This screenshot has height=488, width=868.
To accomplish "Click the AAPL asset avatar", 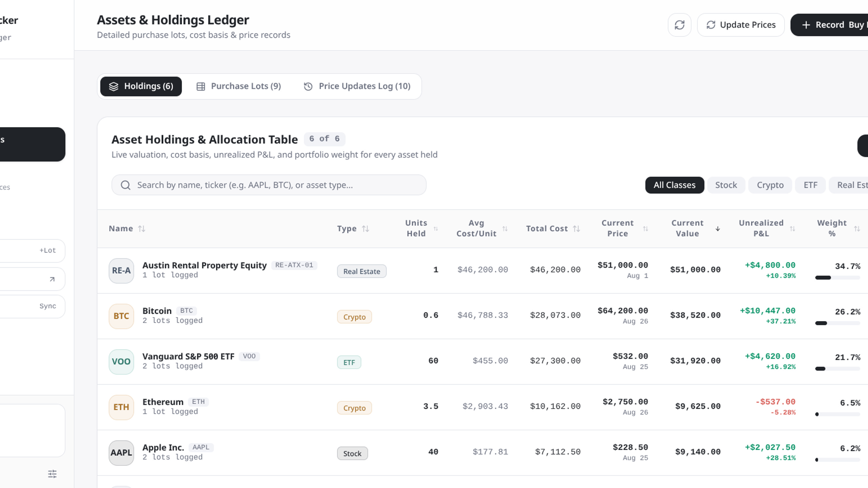I will (121, 453).
